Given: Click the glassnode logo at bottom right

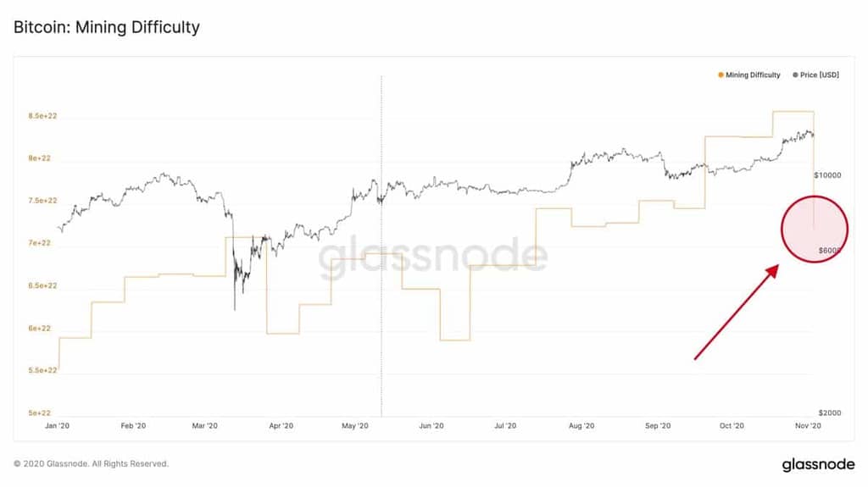Looking at the screenshot, I should coord(818,464).
